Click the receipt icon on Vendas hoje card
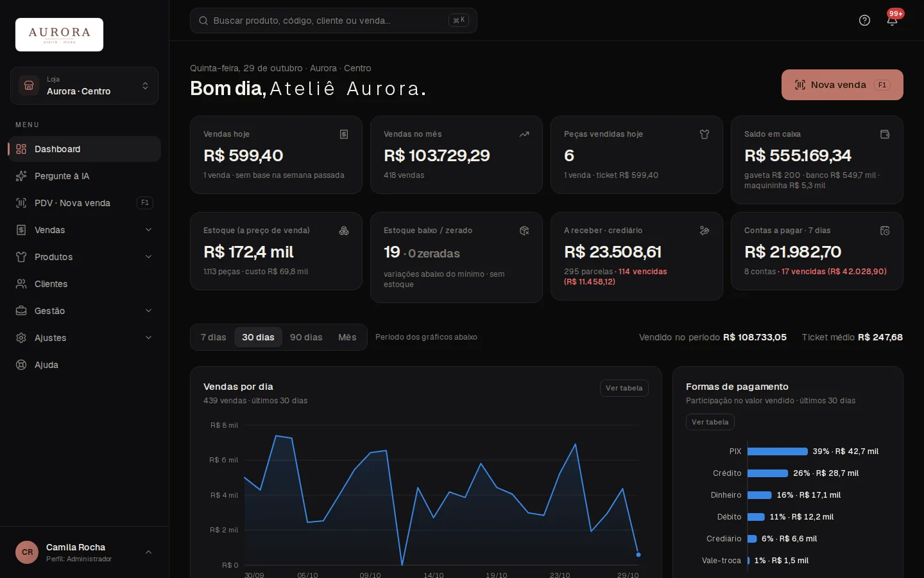This screenshot has height=578, width=924. click(344, 134)
